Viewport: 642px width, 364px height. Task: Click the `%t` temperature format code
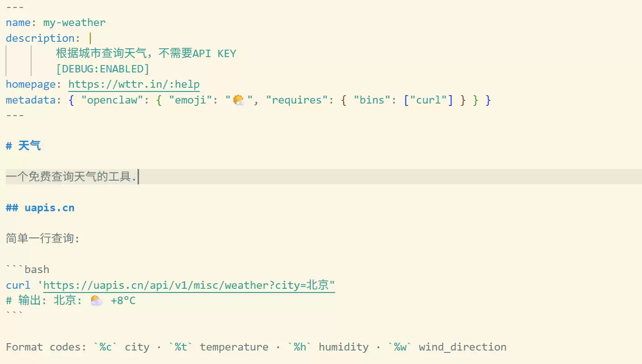point(181,347)
